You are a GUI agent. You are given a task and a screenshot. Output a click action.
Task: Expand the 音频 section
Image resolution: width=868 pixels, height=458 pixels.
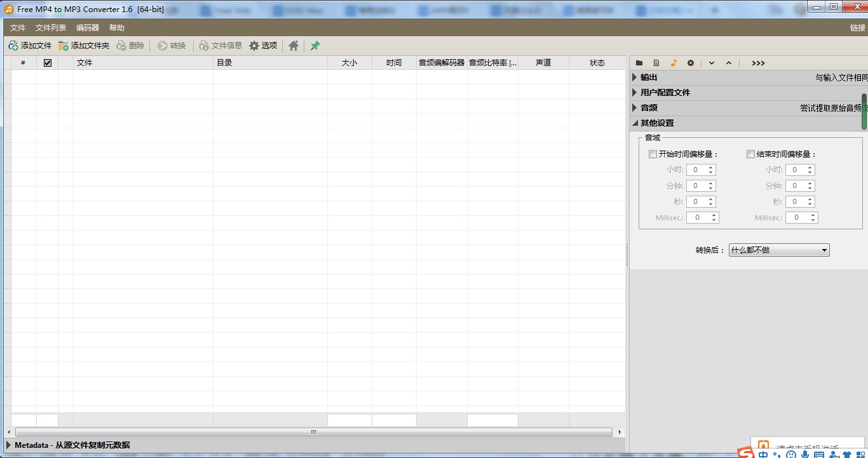coord(635,108)
